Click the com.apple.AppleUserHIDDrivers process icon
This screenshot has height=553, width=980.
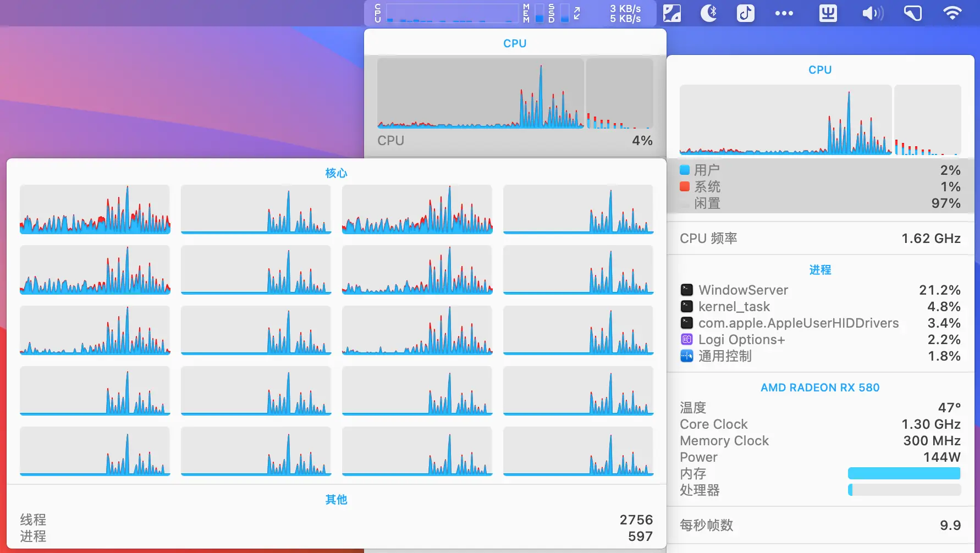[x=687, y=323]
